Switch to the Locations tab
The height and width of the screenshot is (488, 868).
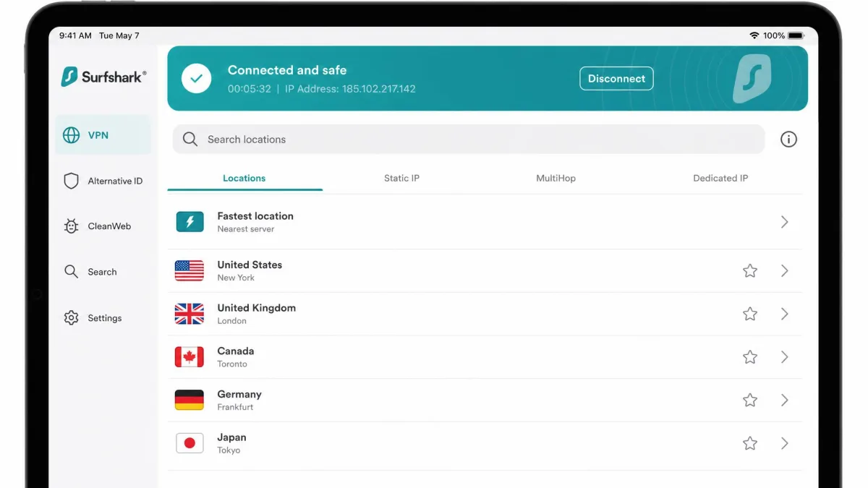244,178
